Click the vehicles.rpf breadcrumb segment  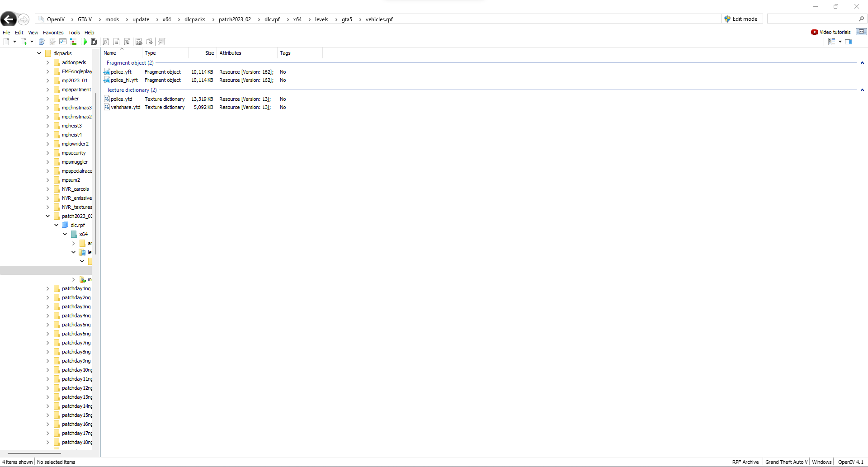[x=379, y=19]
